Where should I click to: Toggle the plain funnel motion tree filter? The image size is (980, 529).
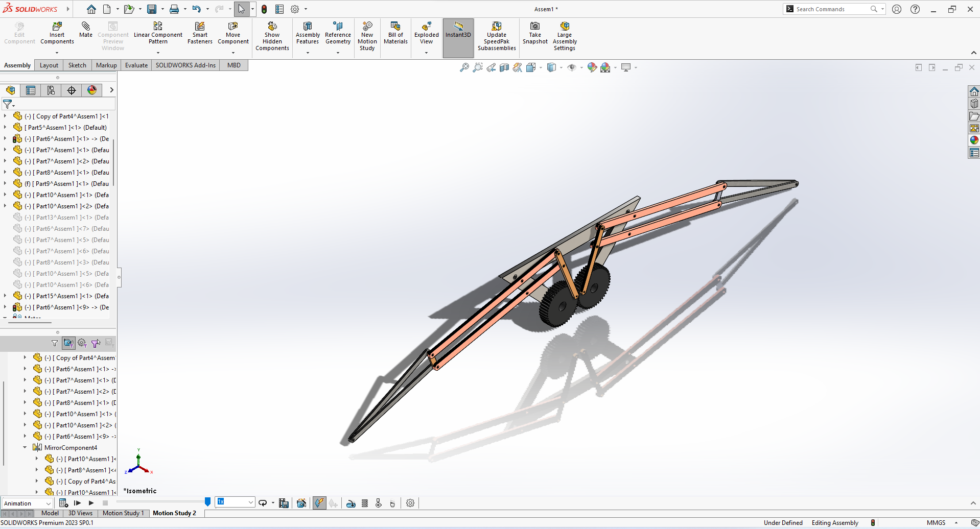55,343
